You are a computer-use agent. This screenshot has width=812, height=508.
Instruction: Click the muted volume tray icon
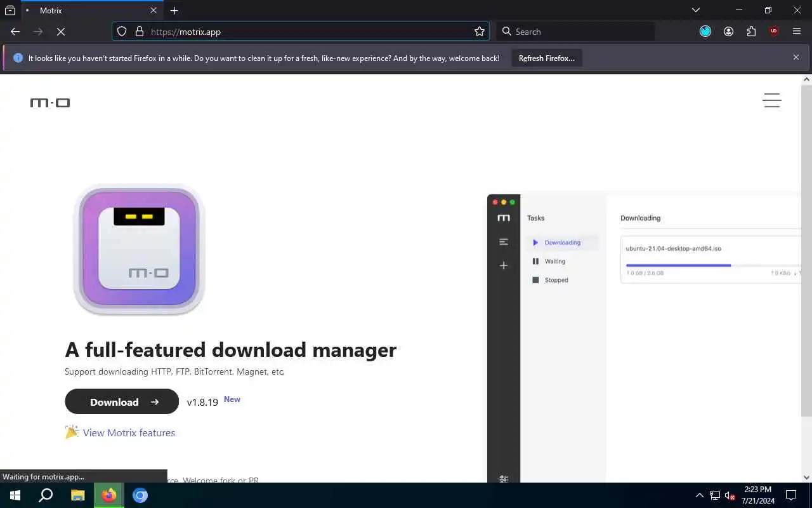(730, 495)
